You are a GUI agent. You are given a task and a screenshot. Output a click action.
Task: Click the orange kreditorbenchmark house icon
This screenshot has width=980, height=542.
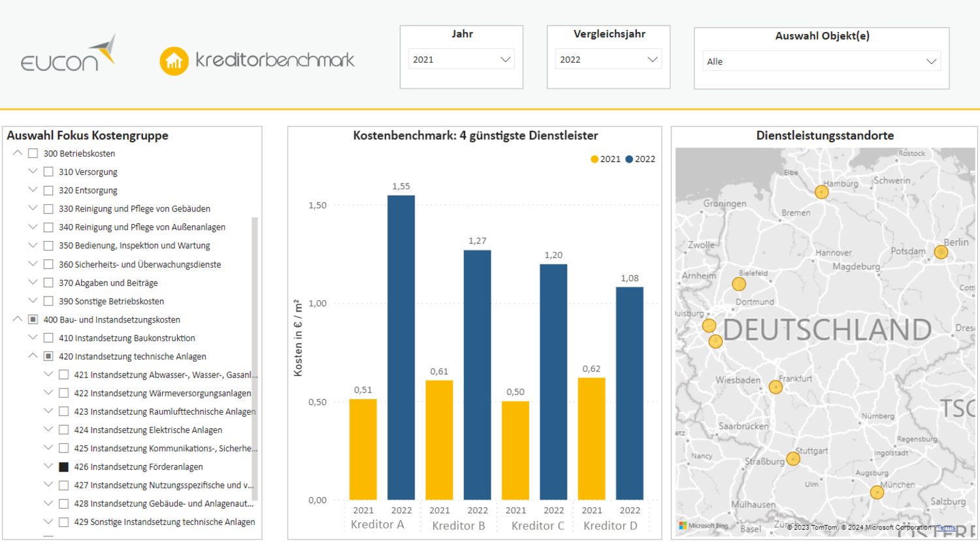(x=174, y=61)
